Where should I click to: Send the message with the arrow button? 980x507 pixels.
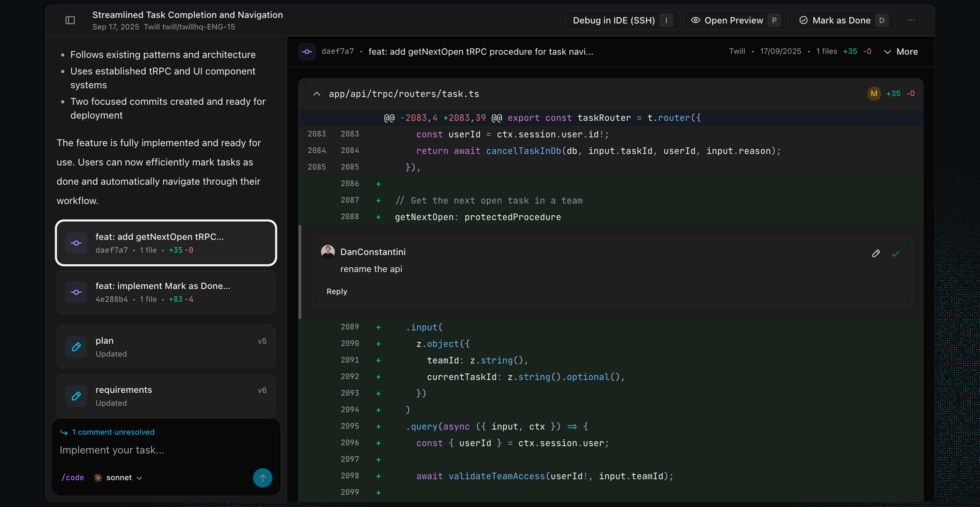262,478
